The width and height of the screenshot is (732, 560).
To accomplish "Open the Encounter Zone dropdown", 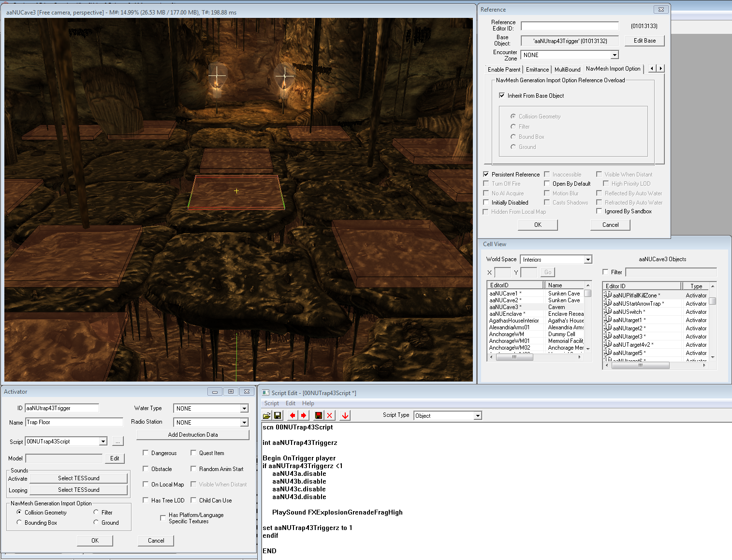I will pyautogui.click(x=614, y=55).
